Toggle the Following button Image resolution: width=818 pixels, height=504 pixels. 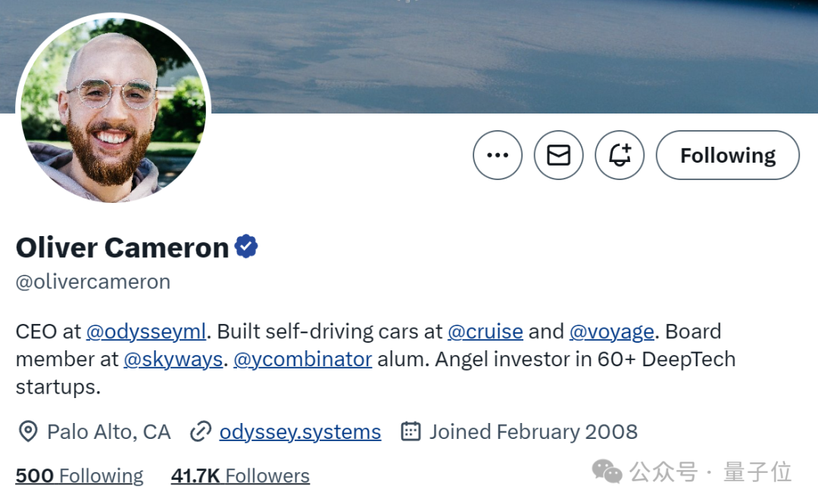pyautogui.click(x=727, y=155)
